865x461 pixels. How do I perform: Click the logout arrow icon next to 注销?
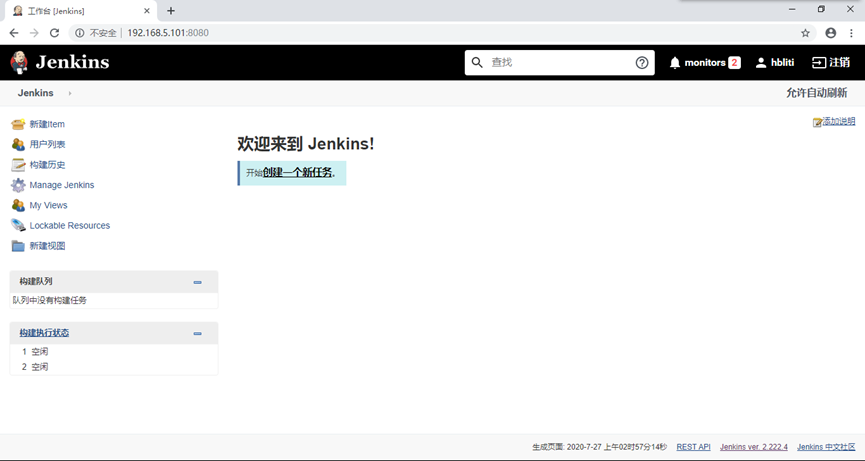coord(818,63)
